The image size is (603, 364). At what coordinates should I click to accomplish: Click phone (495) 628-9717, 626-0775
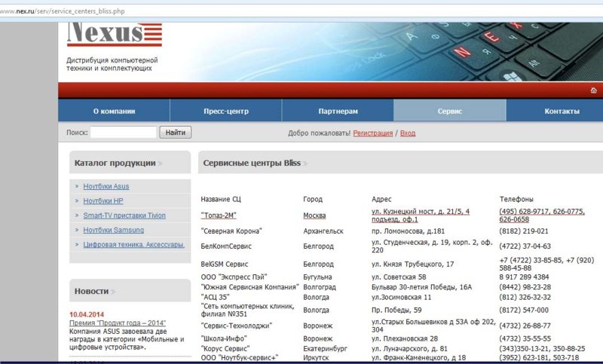542,216
